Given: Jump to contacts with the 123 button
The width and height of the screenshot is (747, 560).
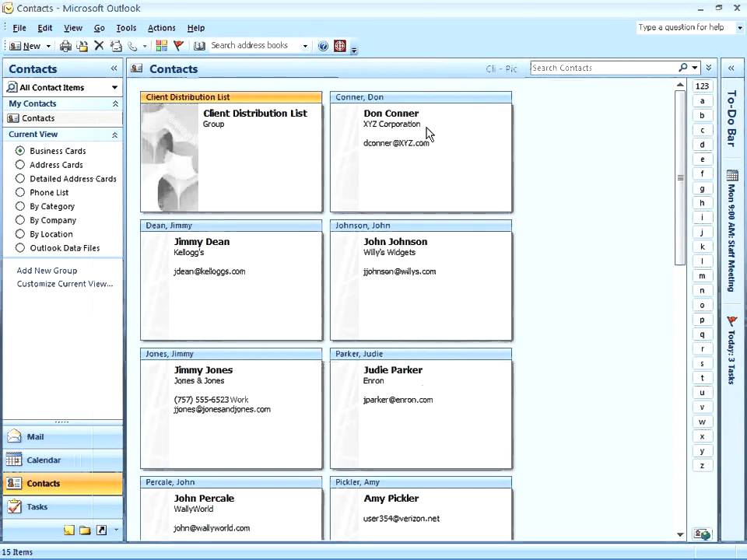Looking at the screenshot, I should click(702, 86).
